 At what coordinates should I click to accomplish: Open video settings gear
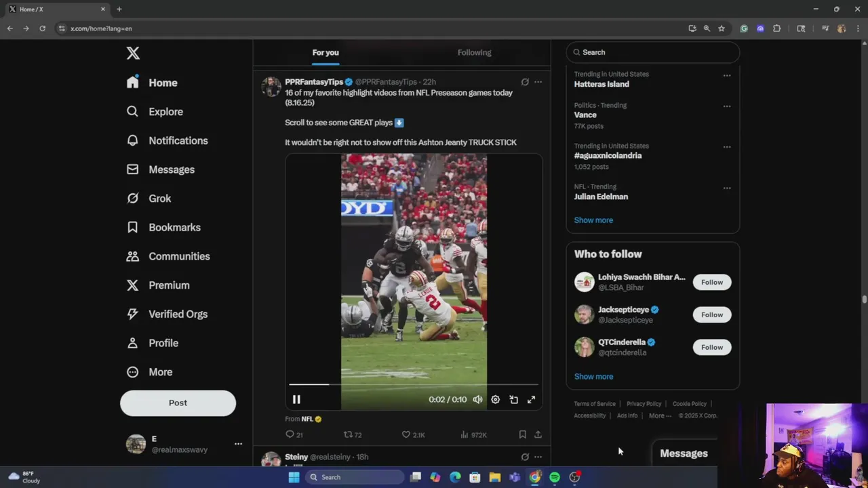coord(496,400)
